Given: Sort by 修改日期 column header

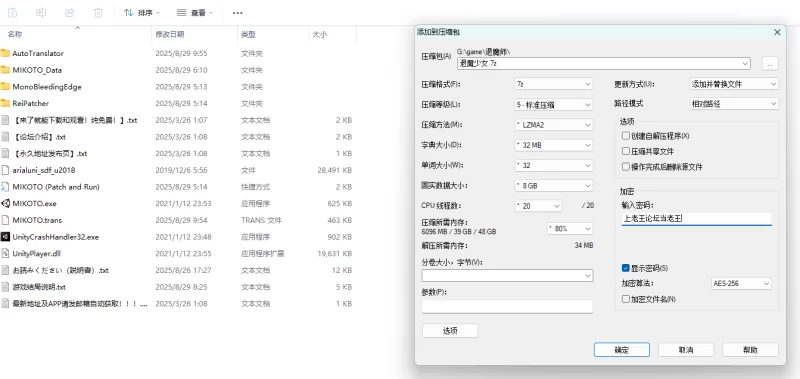Looking at the screenshot, I should (170, 35).
